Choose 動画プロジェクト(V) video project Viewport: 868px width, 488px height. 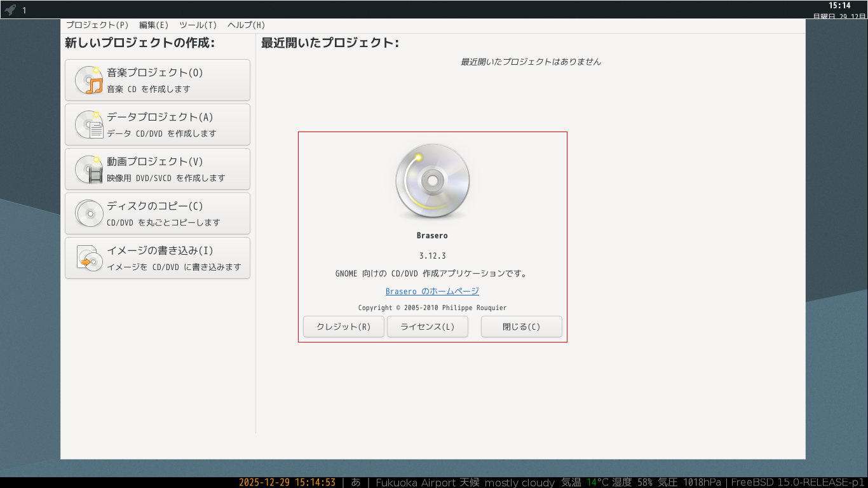click(158, 169)
